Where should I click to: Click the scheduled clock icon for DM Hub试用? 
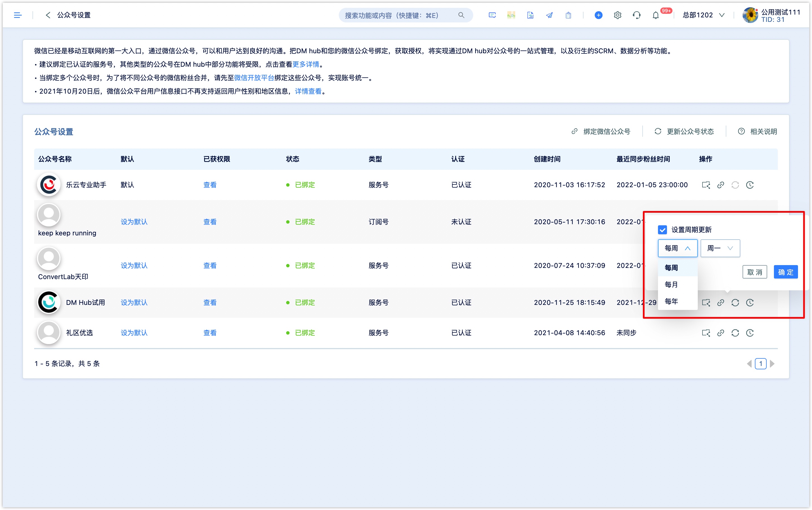750,303
